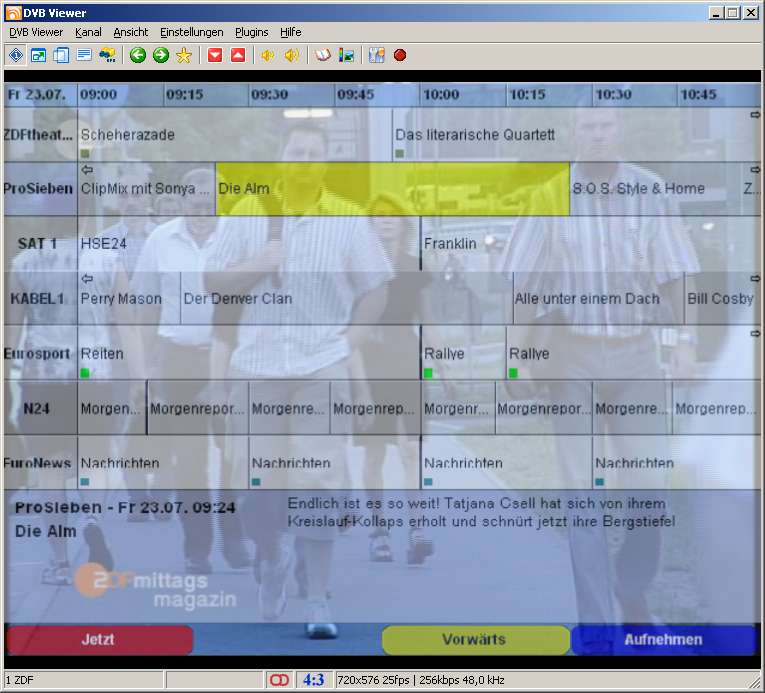Image resolution: width=765 pixels, height=693 pixels.
Task: Click the Fr 23.07. date header
Action: (x=40, y=95)
